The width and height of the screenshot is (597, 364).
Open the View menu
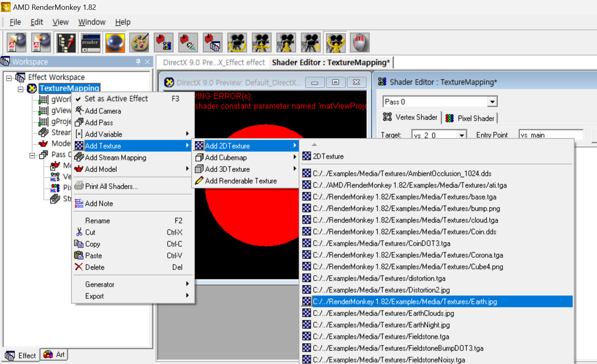tap(60, 22)
